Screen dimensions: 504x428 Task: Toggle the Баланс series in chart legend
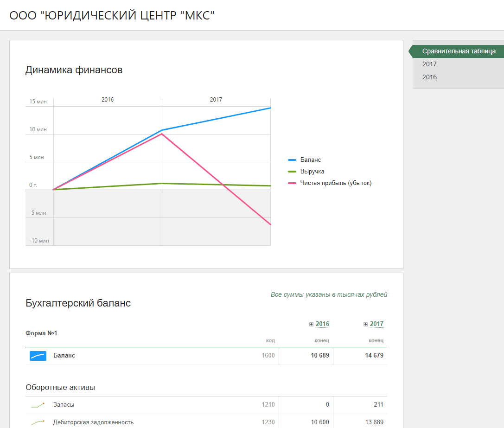point(311,160)
